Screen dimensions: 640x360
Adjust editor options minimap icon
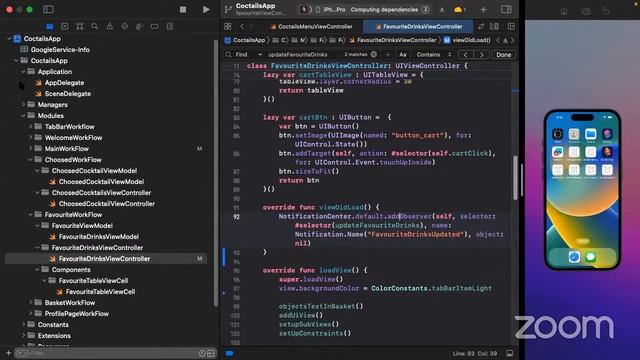tap(494, 27)
